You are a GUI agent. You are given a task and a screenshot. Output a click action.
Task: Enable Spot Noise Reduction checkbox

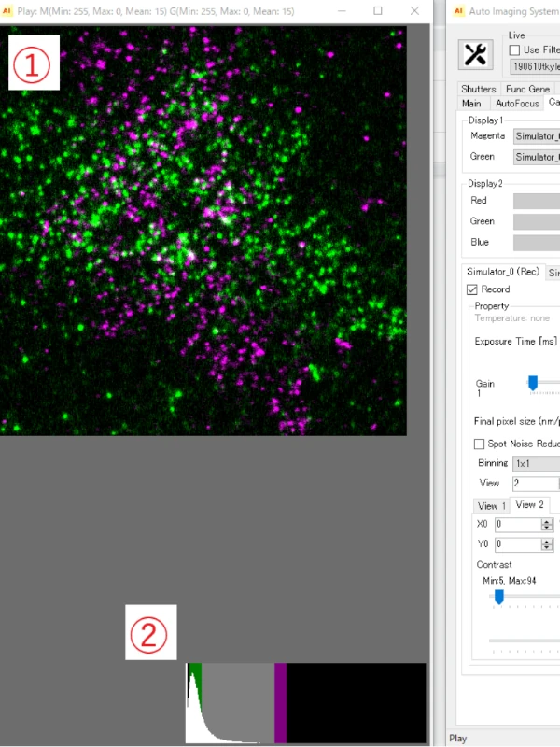(x=479, y=444)
